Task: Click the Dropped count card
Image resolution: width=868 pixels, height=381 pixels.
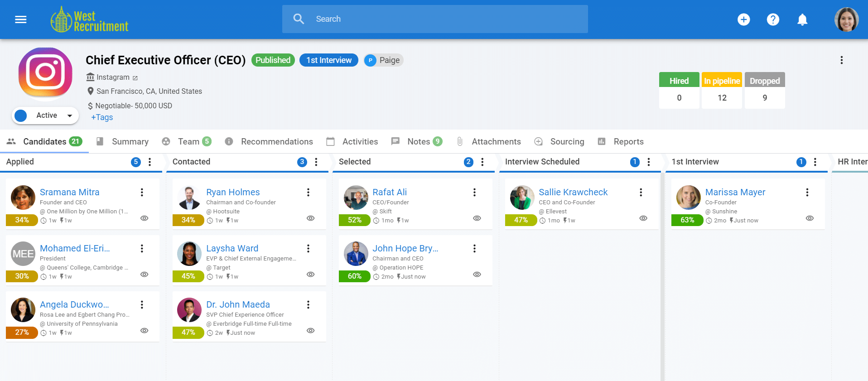Action: pyautogui.click(x=765, y=90)
